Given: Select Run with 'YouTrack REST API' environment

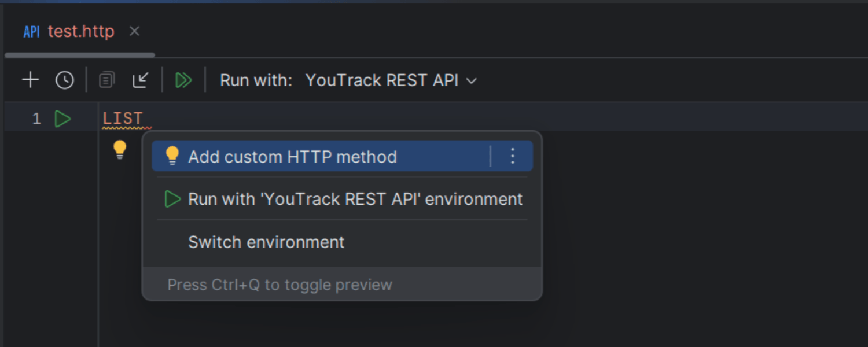Looking at the screenshot, I should pyautogui.click(x=355, y=199).
